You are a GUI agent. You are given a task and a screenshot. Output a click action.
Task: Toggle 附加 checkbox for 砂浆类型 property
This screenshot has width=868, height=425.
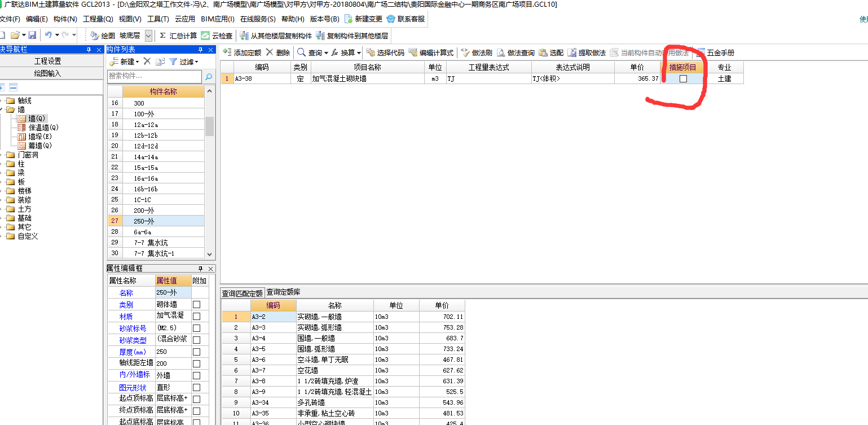[197, 340]
